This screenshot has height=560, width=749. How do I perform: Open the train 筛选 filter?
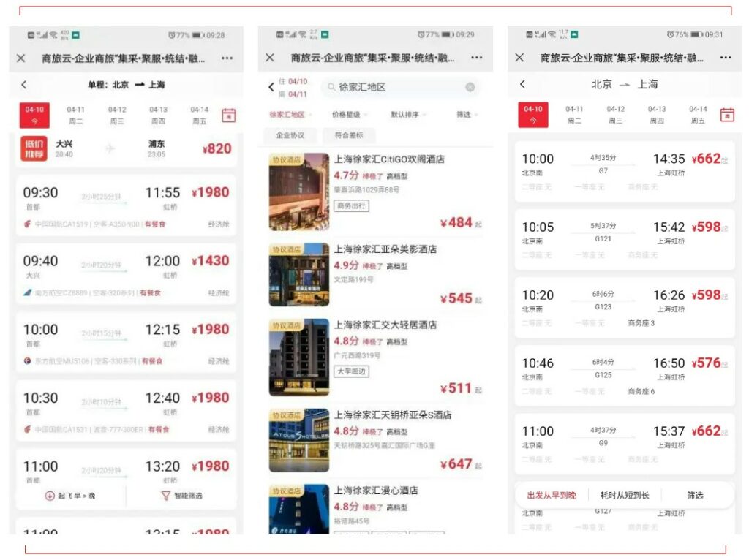[695, 495]
